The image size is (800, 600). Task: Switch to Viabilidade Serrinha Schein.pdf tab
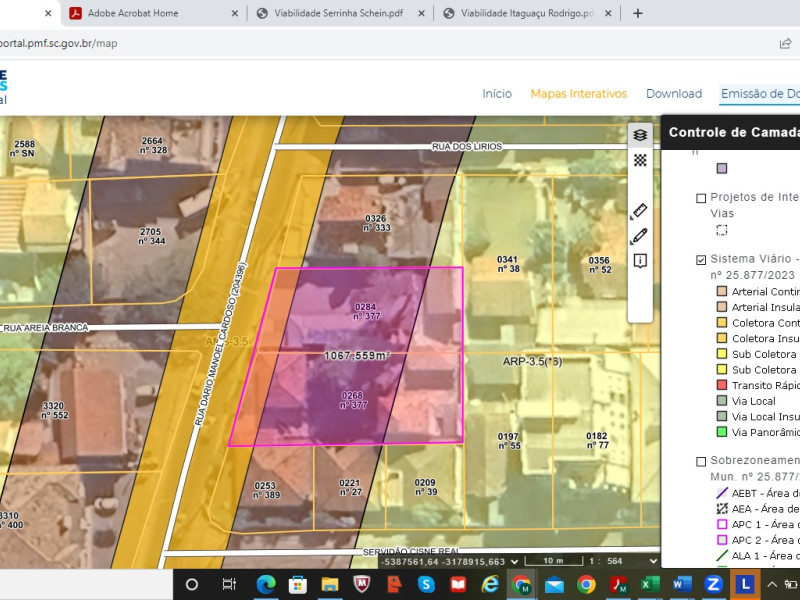[x=338, y=13]
